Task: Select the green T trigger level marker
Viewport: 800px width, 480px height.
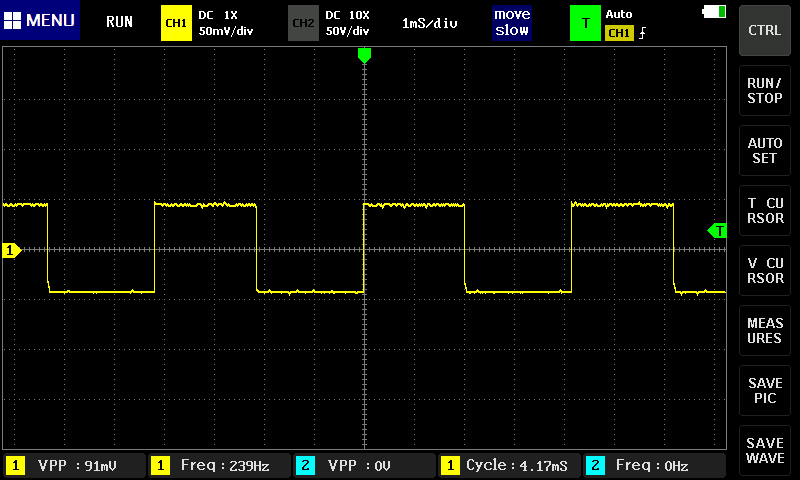Action: [x=717, y=231]
